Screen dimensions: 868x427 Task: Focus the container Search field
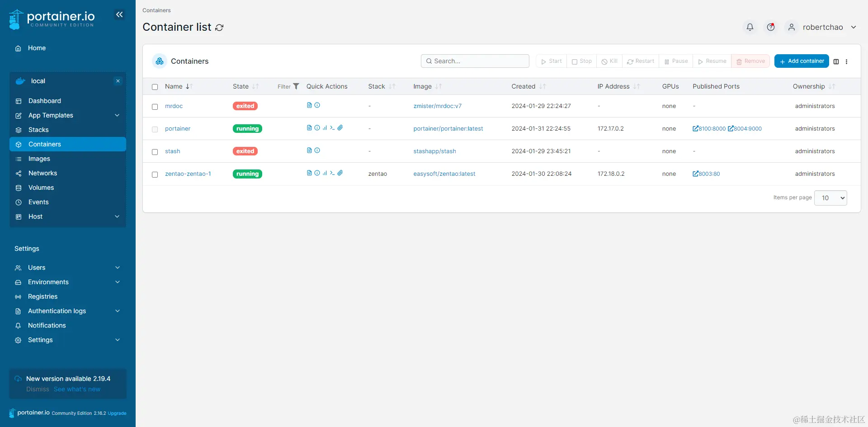point(475,61)
